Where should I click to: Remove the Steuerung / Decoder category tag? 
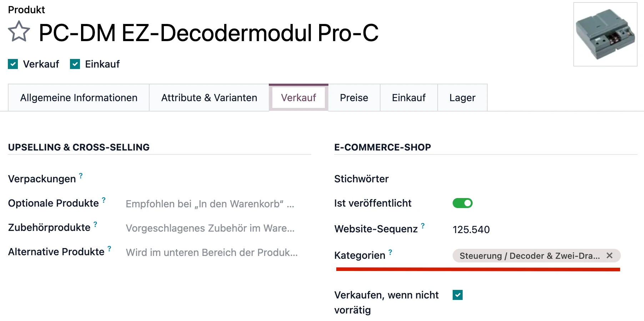coord(609,255)
